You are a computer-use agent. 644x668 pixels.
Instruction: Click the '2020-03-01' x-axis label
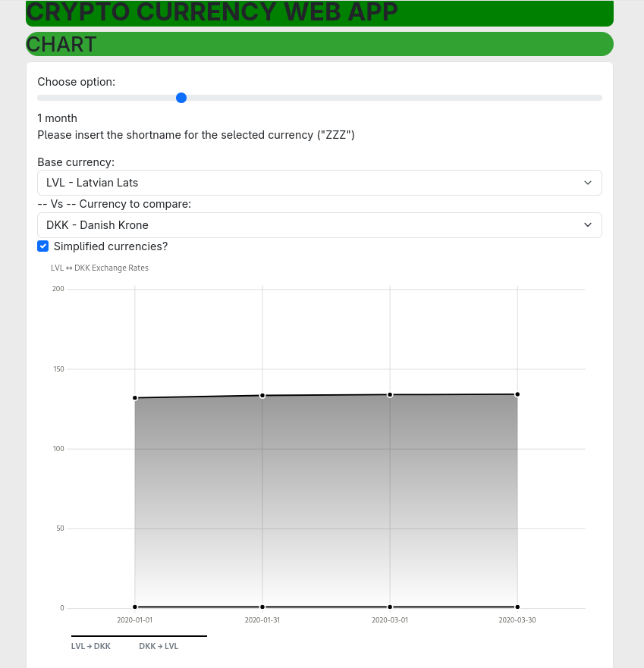(390, 620)
